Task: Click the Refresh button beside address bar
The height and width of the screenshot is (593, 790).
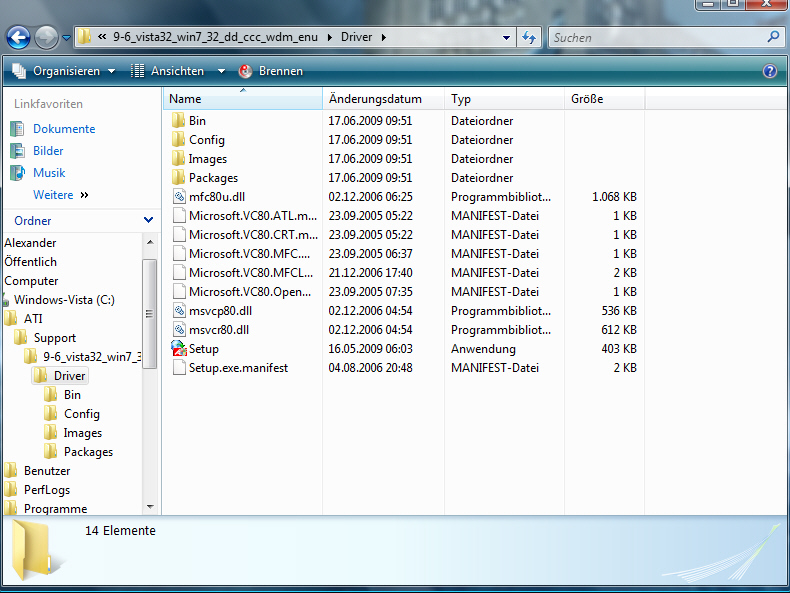Action: (529, 37)
